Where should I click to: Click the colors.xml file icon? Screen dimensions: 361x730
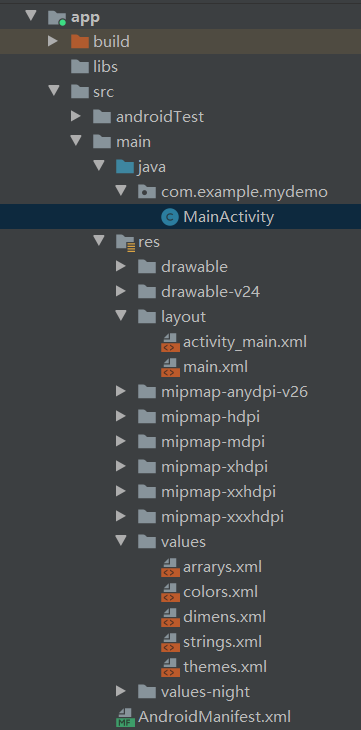pyautogui.click(x=170, y=592)
